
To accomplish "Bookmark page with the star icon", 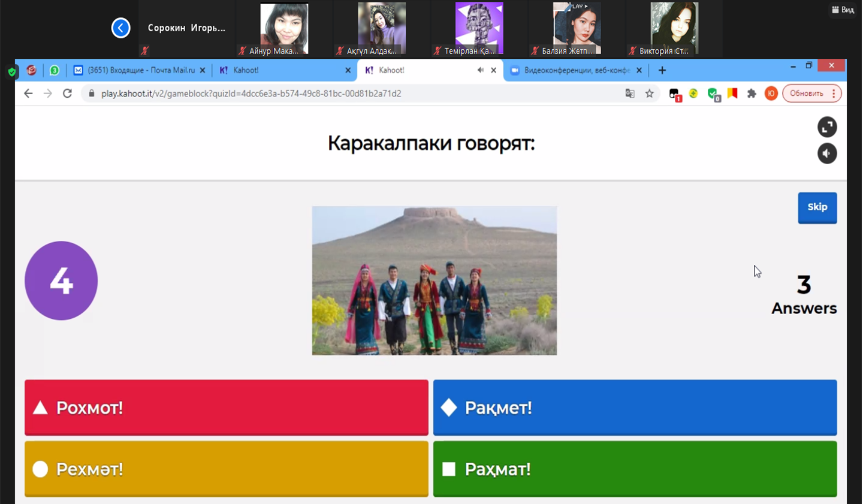I will pyautogui.click(x=649, y=93).
